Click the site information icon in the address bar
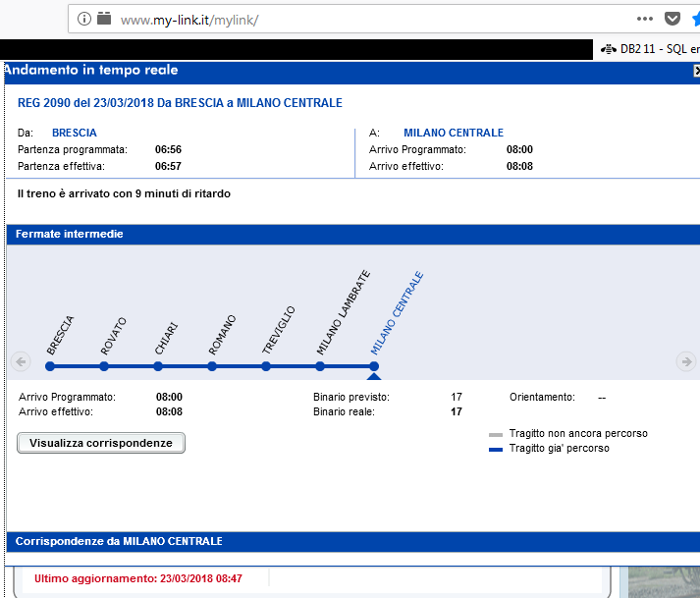700x598 pixels. tap(83, 19)
